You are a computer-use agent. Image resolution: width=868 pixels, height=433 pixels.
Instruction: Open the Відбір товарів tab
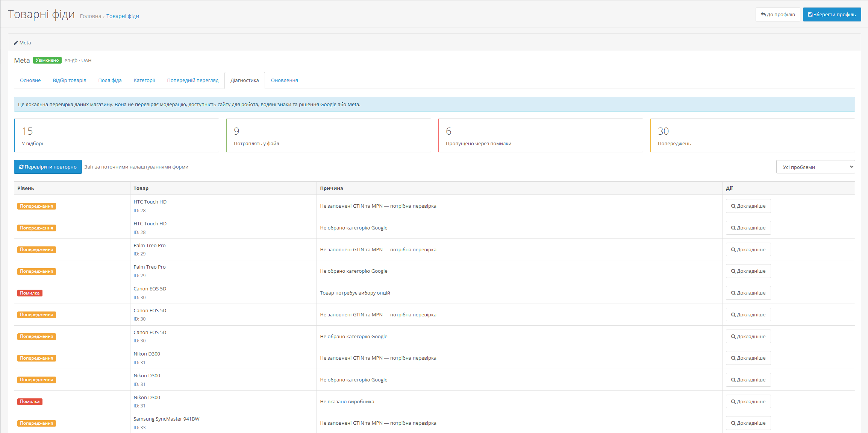pyautogui.click(x=70, y=81)
